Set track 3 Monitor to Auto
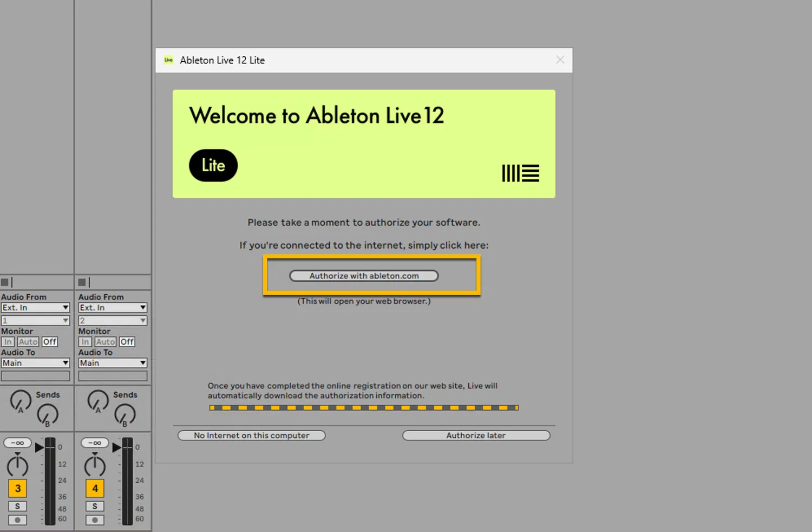The image size is (812, 532). click(28, 342)
